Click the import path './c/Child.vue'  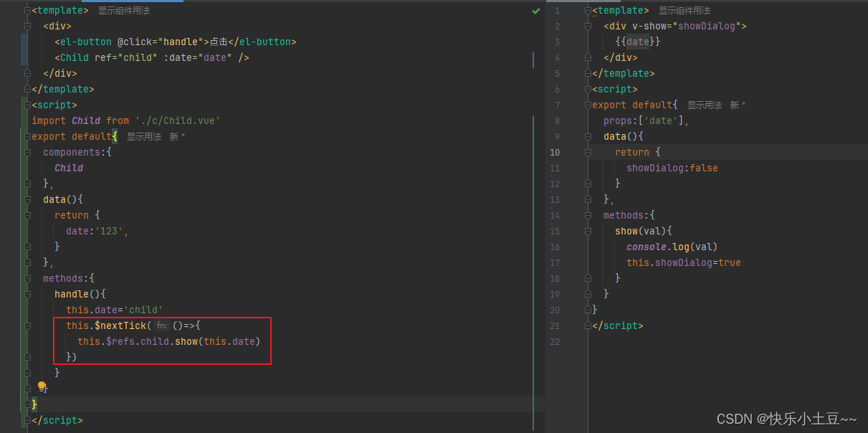pos(178,120)
